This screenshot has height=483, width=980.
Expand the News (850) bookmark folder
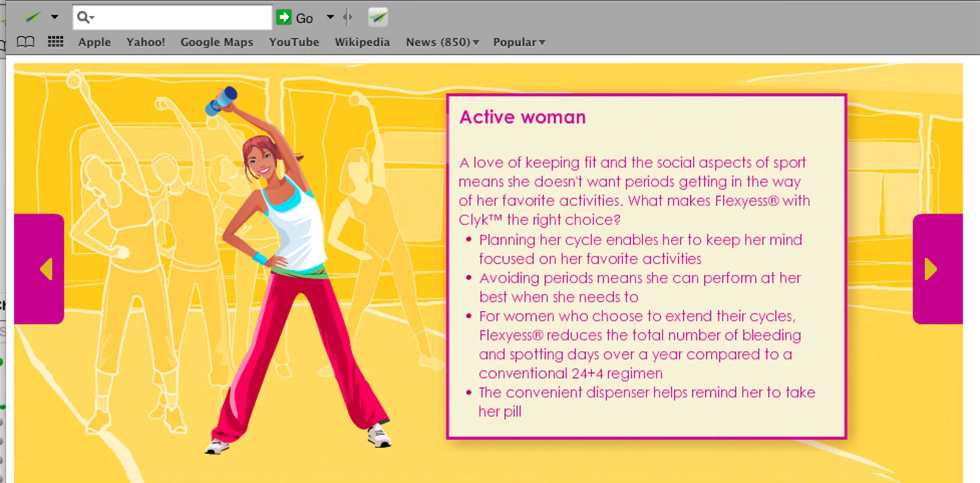442,42
